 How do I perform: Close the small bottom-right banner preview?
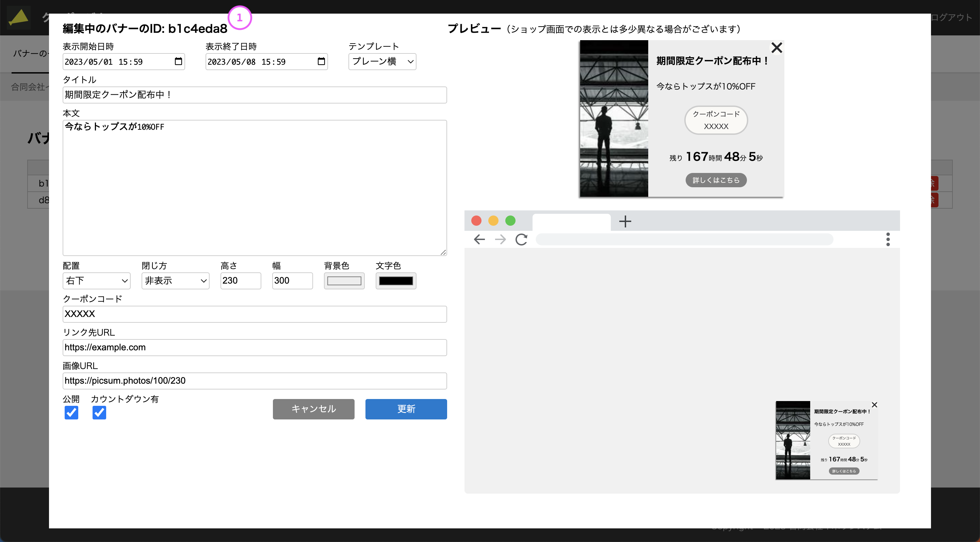point(875,404)
